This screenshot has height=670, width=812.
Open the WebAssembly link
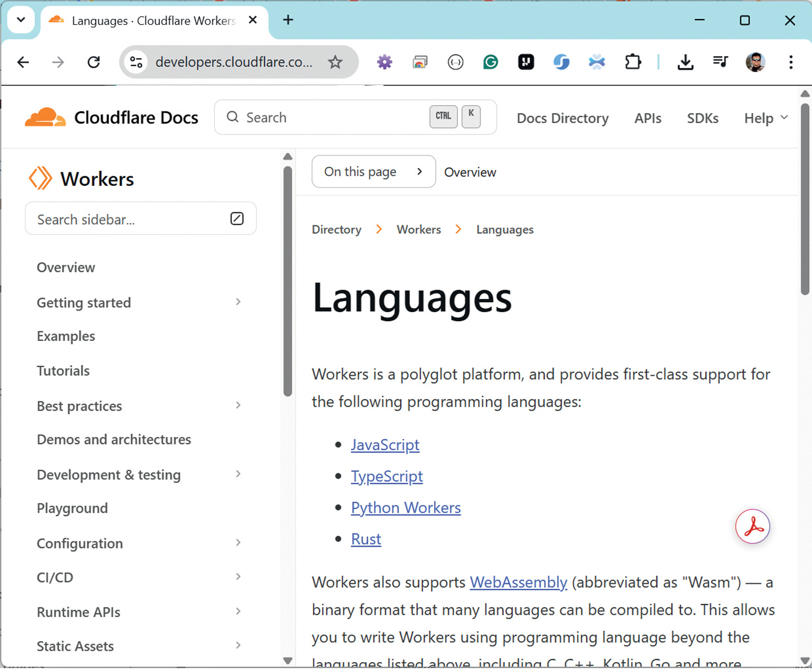[518, 582]
